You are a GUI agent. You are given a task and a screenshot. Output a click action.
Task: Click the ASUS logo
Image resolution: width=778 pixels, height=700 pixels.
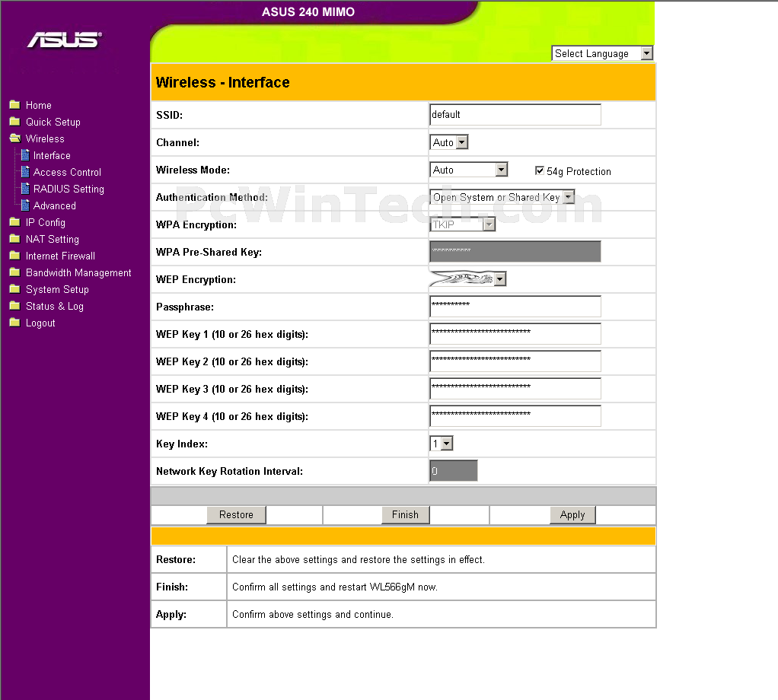[65, 40]
